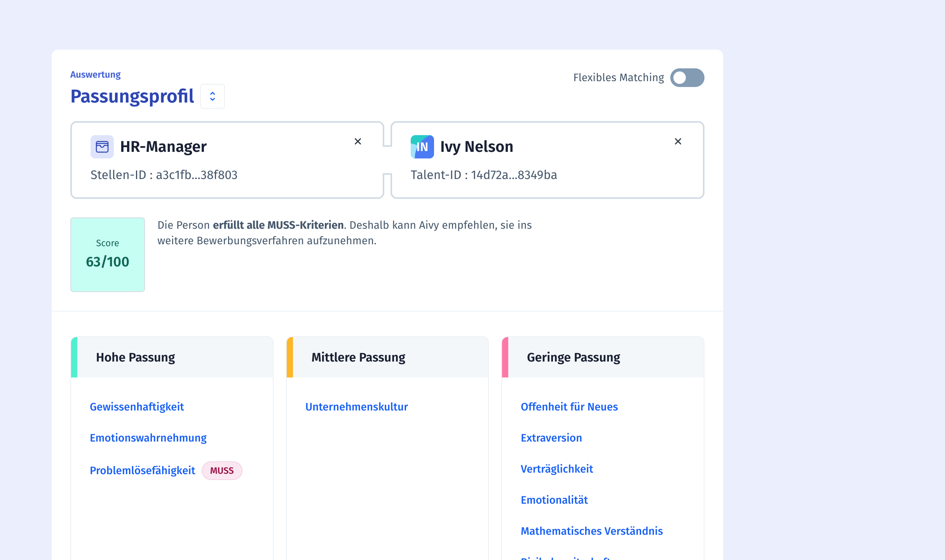Click the MUSS badge beside Problemlösefähigkeit
The width and height of the screenshot is (945, 560).
pos(221,470)
